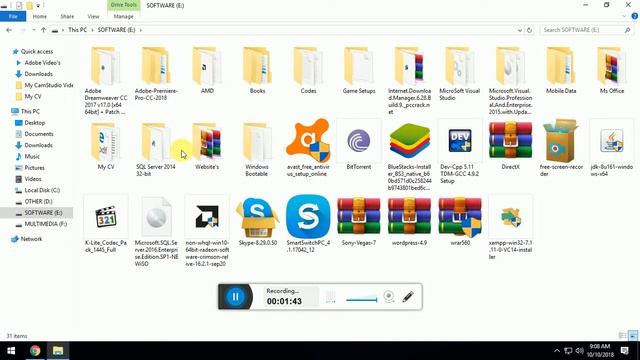This screenshot has height=360, width=640.
Task: Select the Mobile Data folder
Action: [561, 70]
